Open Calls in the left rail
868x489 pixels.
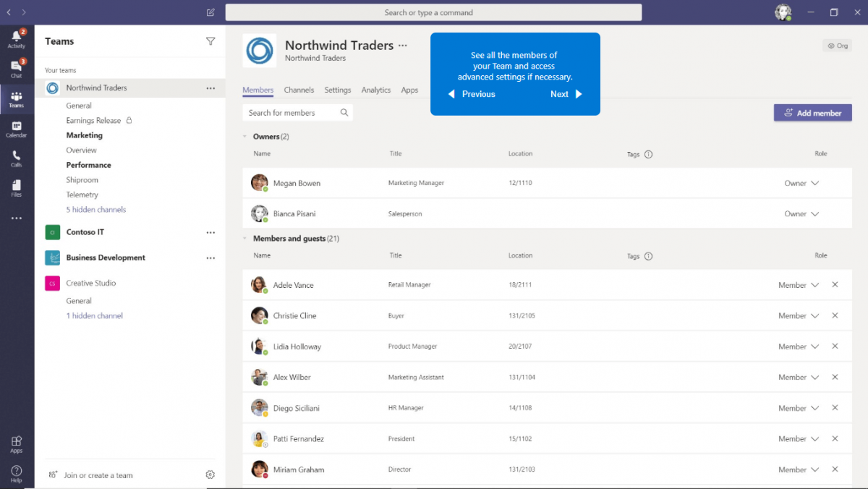[16, 158]
